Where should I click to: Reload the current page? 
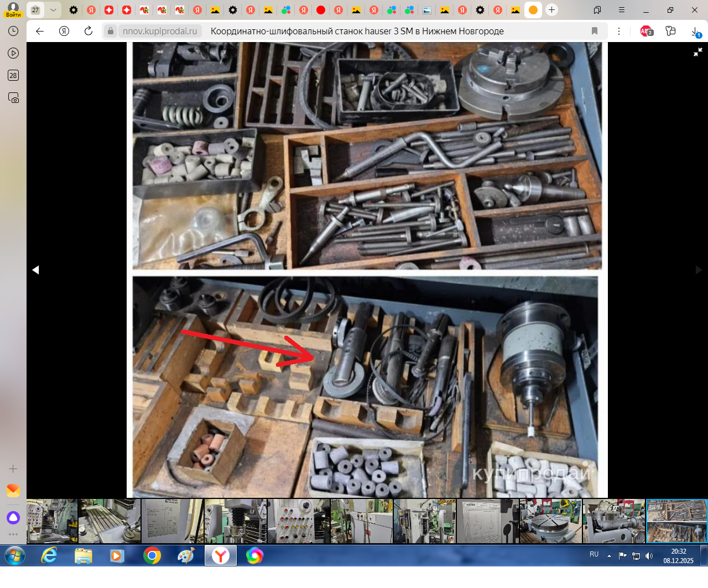pos(88,31)
